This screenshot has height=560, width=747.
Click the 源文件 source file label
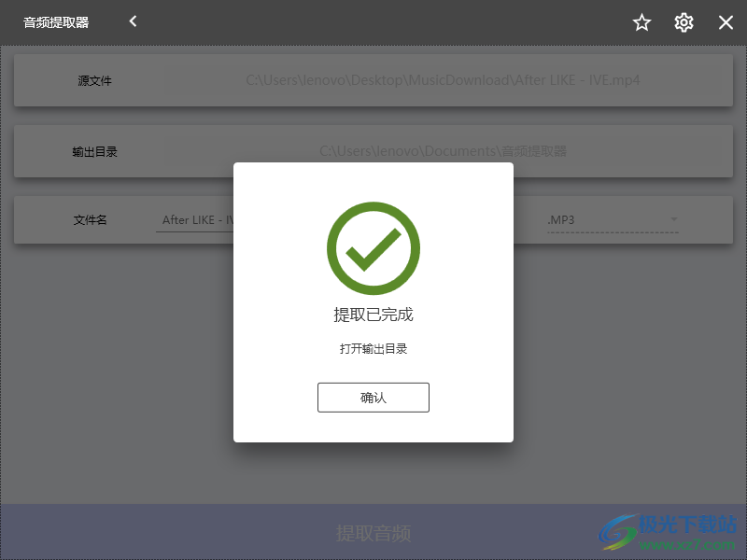pos(95,80)
